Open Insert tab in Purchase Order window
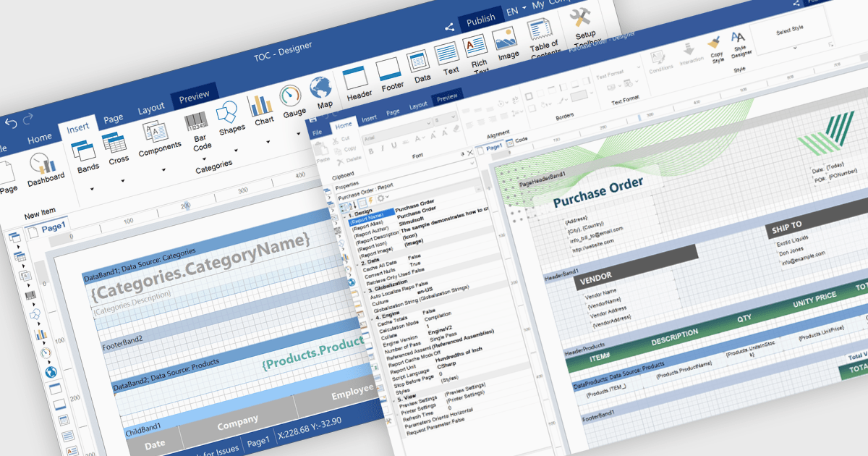Viewport: 868px width, 456px height. pos(369,118)
